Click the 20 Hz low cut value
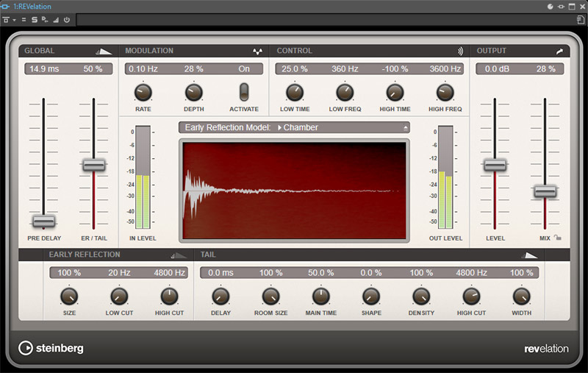The height and width of the screenshot is (373, 588). (119, 273)
